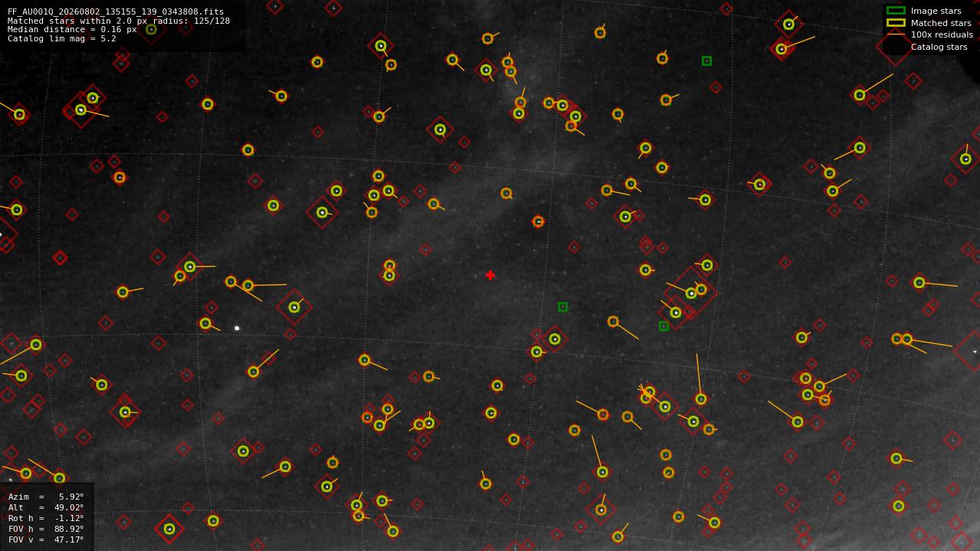Image resolution: width=980 pixels, height=551 pixels.
Task: Click the Catalog stars legend label
Action: pos(939,47)
